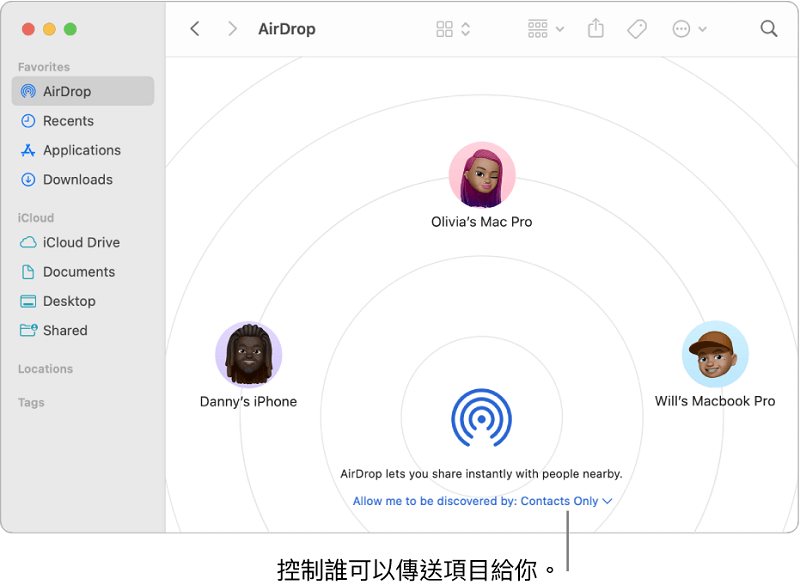Screen dimensions: 800x585
Task: Click the AirDrop lets you share text
Action: pos(482,474)
